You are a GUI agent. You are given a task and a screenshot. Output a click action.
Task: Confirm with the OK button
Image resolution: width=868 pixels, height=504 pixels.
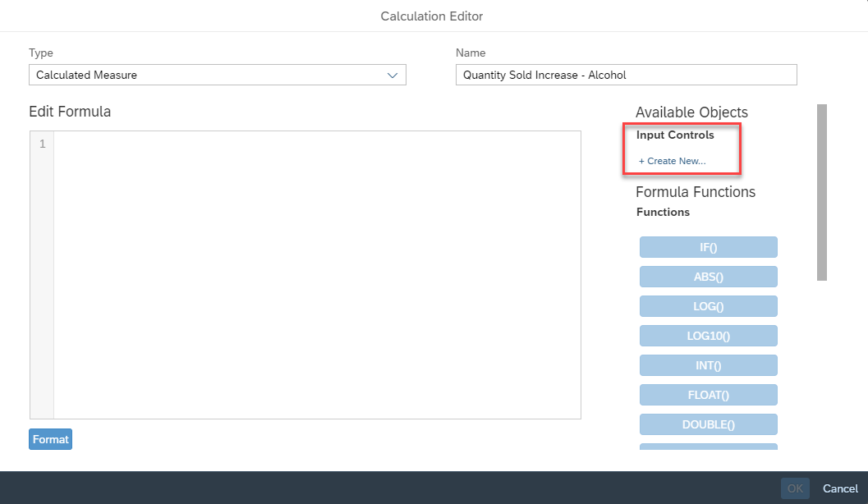pyautogui.click(x=794, y=488)
